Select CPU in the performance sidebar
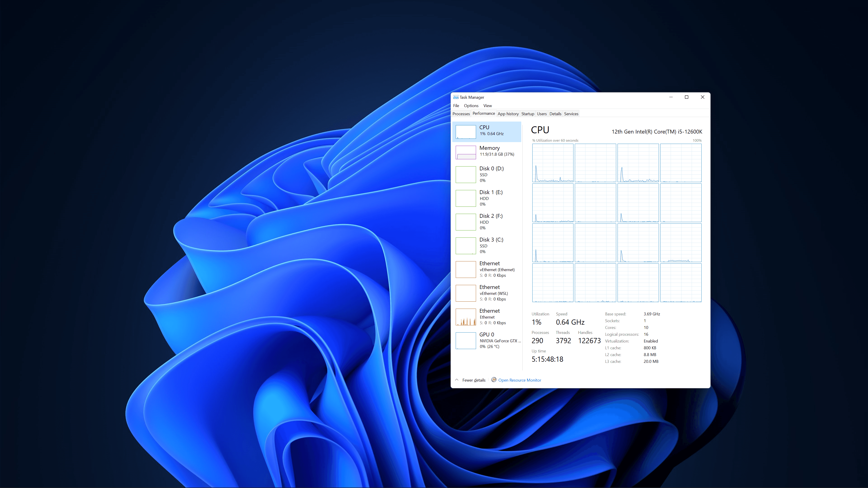Viewport: 868px width, 488px height. [x=488, y=132]
